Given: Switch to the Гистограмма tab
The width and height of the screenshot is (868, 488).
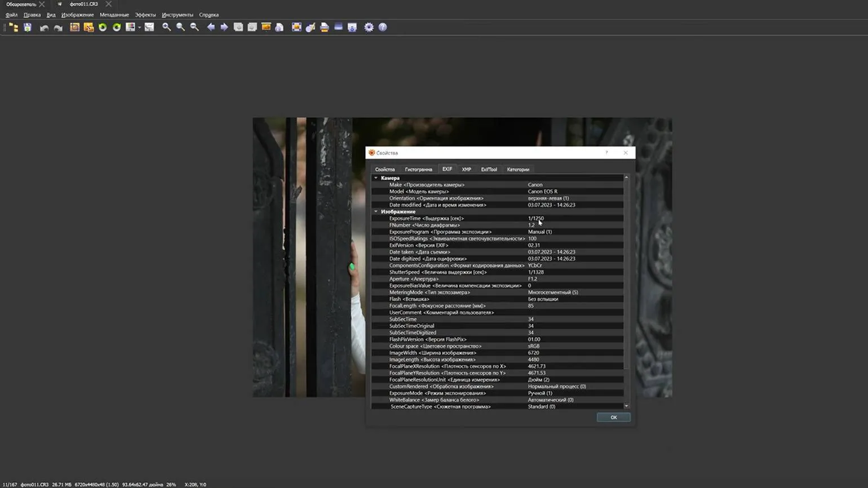Looking at the screenshot, I should (x=418, y=170).
